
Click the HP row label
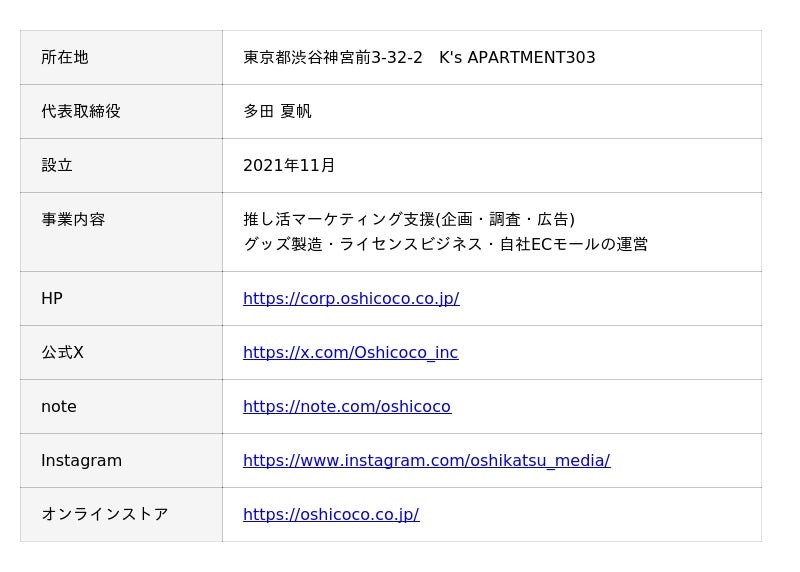click(x=52, y=298)
